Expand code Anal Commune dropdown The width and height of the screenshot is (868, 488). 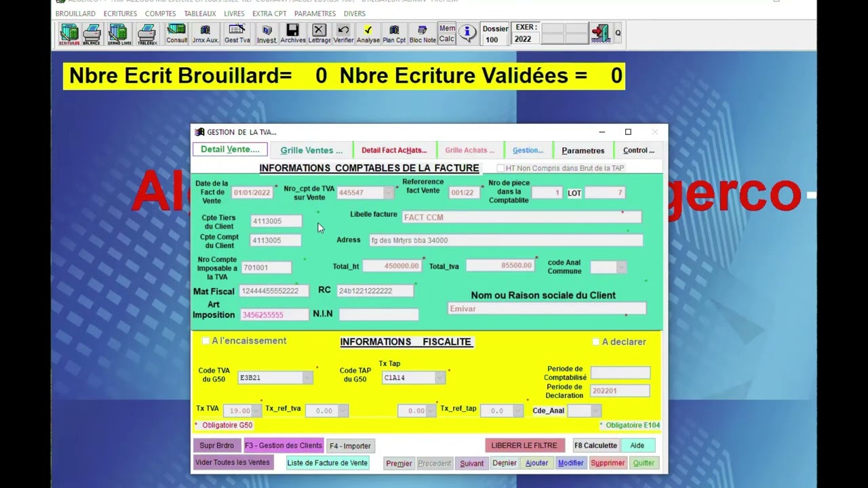tap(620, 267)
